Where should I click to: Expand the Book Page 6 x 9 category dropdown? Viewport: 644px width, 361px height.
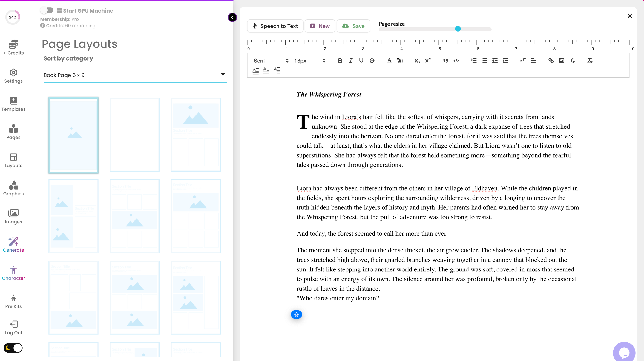pyautogui.click(x=135, y=75)
